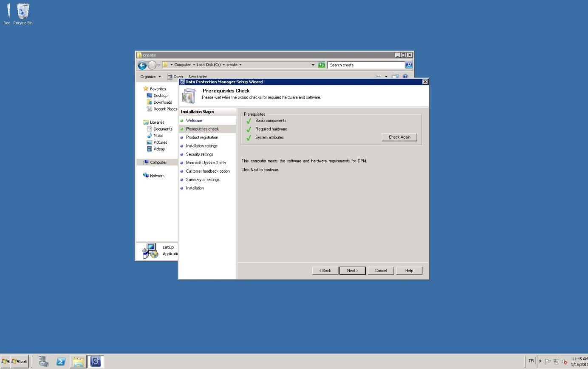588x369 pixels.
Task: Cancel the DPM setup wizard
Action: click(381, 270)
